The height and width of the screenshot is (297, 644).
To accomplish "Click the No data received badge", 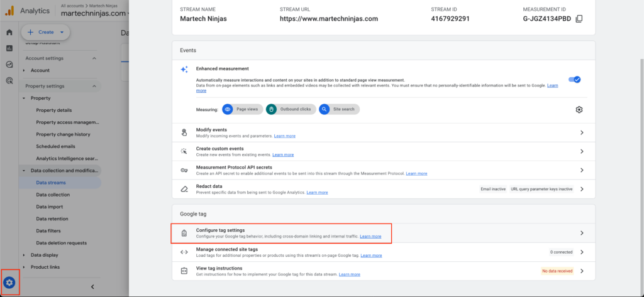I will pos(557,271).
